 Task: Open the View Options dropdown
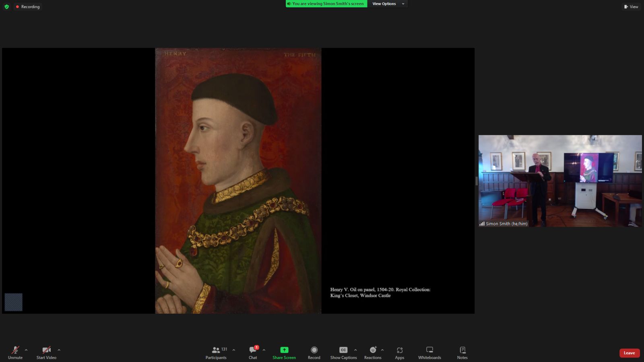[x=388, y=4]
